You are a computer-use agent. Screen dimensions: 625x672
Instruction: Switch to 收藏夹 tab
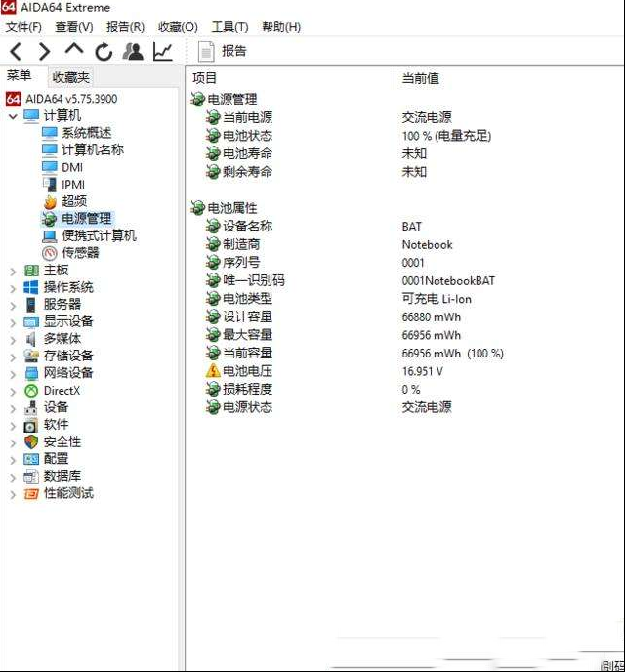pos(70,77)
